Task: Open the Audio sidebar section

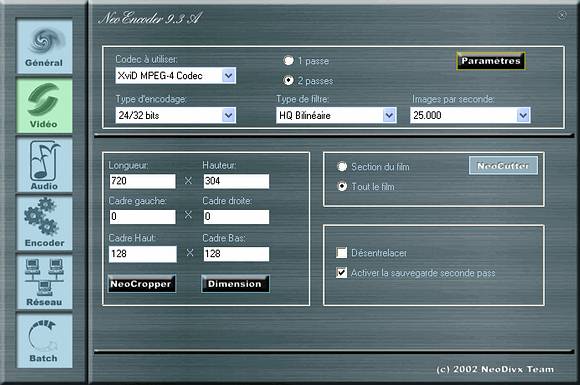Action: 44,165
